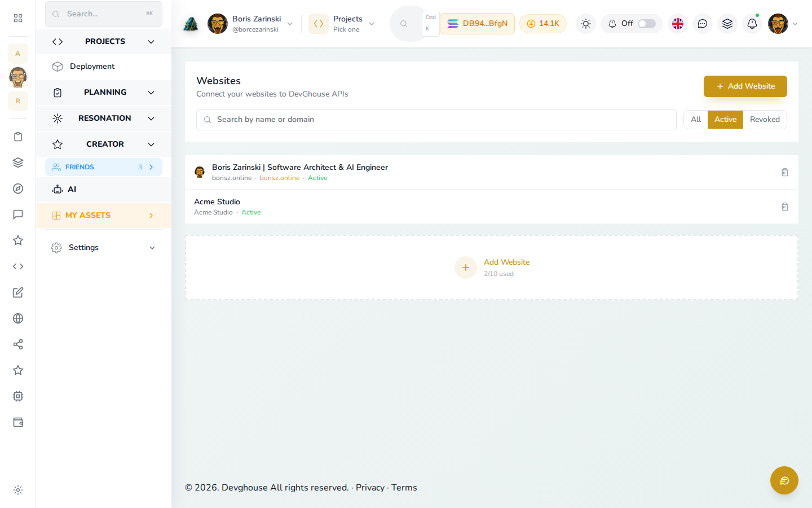812x508 pixels.
Task: Open the wallet icon in left rail
Action: 18,422
